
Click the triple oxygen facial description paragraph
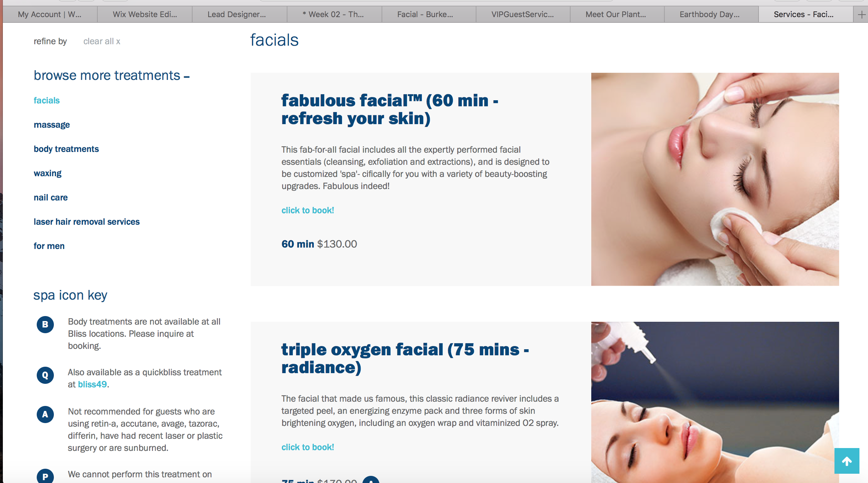[420, 411]
